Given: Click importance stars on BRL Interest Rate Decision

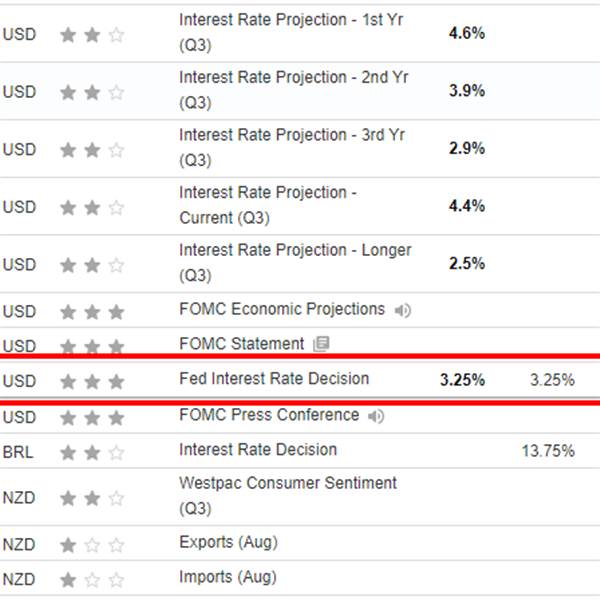Looking at the screenshot, I should pyautogui.click(x=92, y=453).
